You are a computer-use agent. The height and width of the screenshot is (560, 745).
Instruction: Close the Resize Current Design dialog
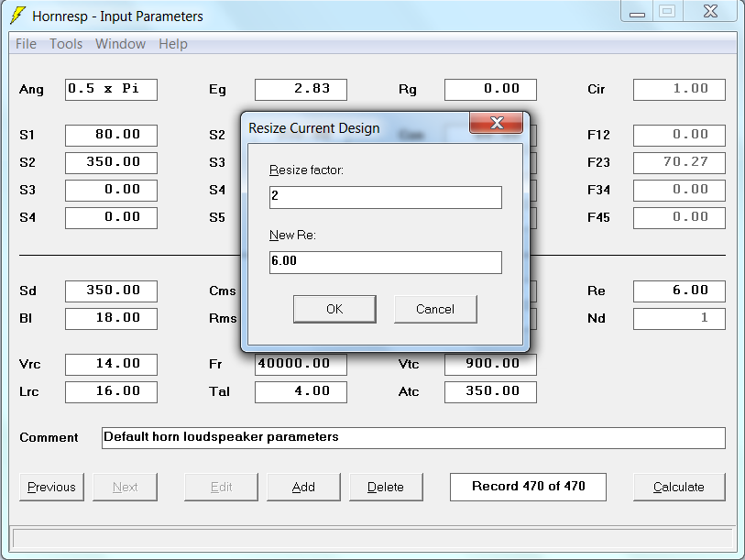(496, 123)
